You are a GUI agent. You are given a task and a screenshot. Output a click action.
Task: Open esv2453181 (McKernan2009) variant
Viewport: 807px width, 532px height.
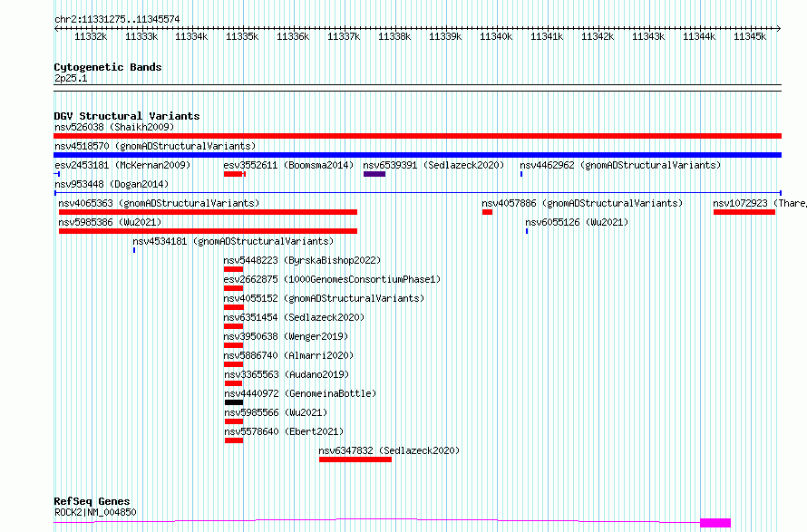click(x=122, y=165)
